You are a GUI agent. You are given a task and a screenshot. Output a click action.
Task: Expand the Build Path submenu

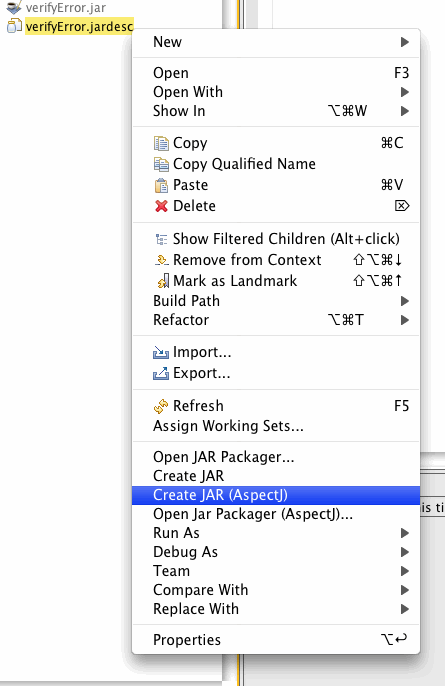pyautogui.click(x=405, y=301)
